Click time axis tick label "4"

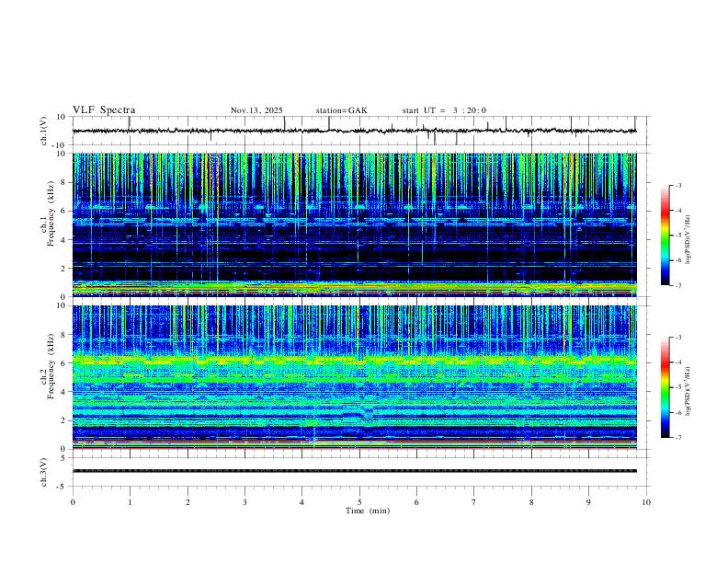[x=302, y=502]
